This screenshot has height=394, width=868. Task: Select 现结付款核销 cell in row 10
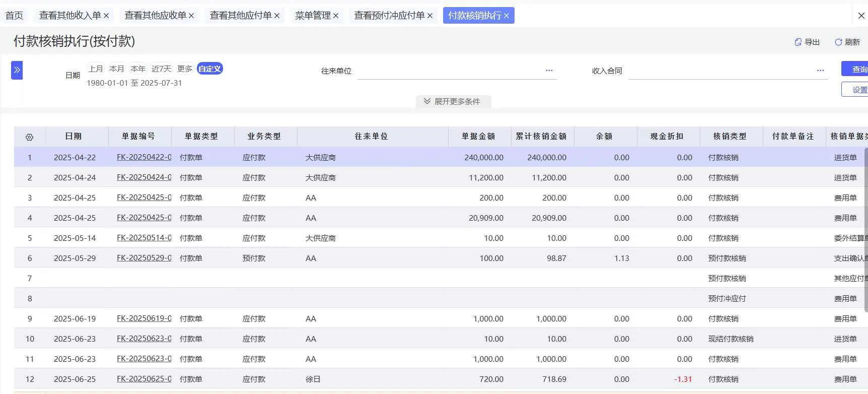(731, 339)
